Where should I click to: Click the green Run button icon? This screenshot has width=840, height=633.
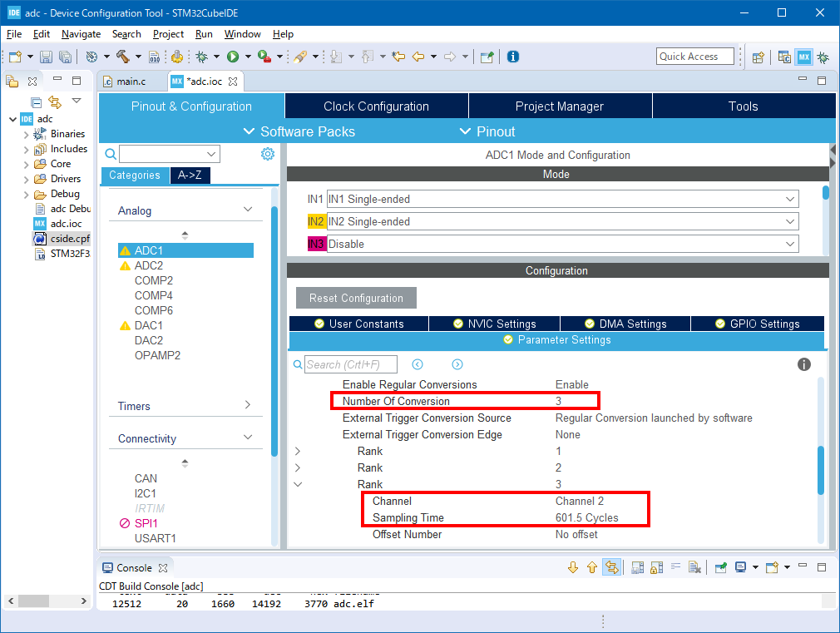(x=233, y=57)
